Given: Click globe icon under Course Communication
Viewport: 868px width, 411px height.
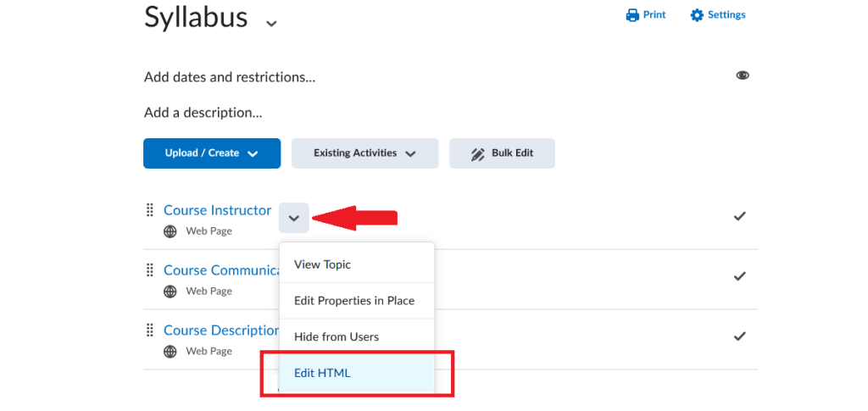Looking at the screenshot, I should pos(170,291).
